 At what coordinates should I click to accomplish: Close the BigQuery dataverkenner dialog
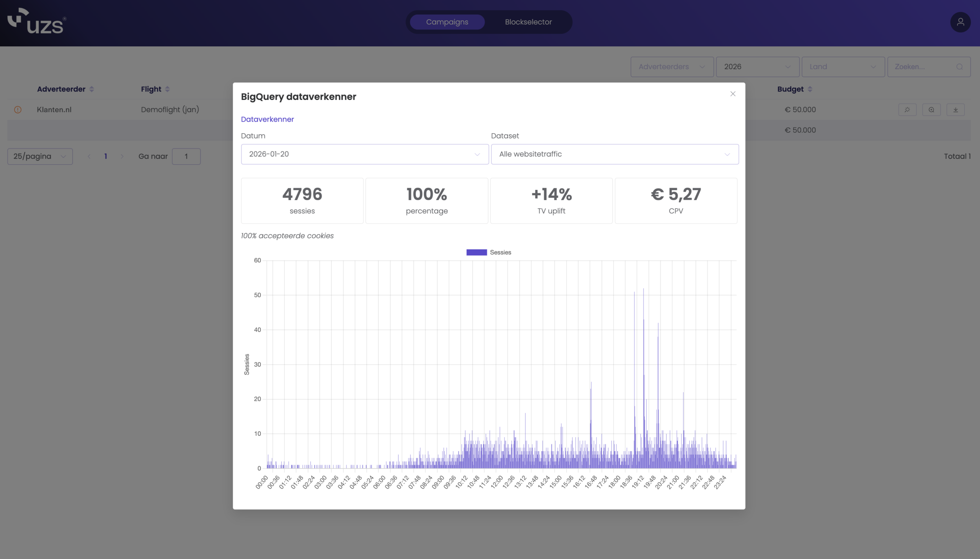733,94
